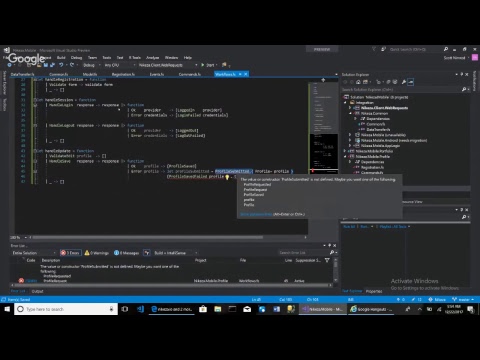This screenshot has height=360, width=480.
Task: Open the Window menu
Action: [x=171, y=58]
